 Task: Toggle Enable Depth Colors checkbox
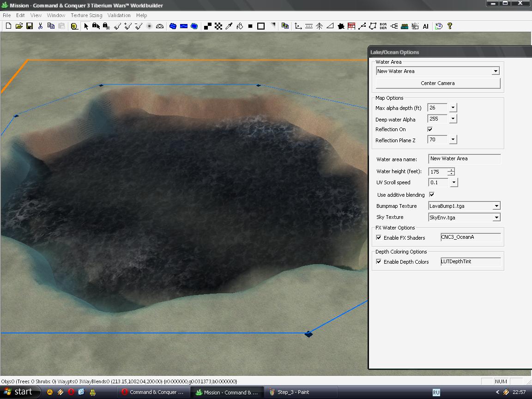pyautogui.click(x=379, y=261)
